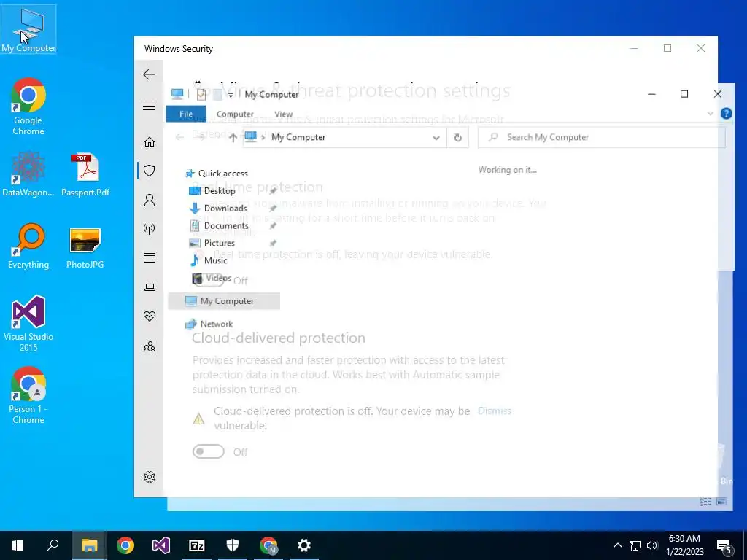
Task: Refresh the My Computer view
Action: (x=458, y=138)
